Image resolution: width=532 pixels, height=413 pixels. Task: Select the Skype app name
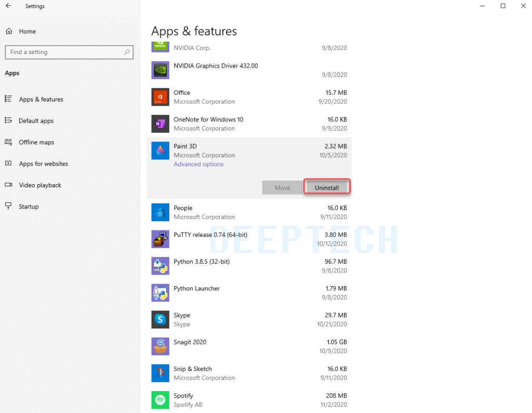click(x=182, y=315)
